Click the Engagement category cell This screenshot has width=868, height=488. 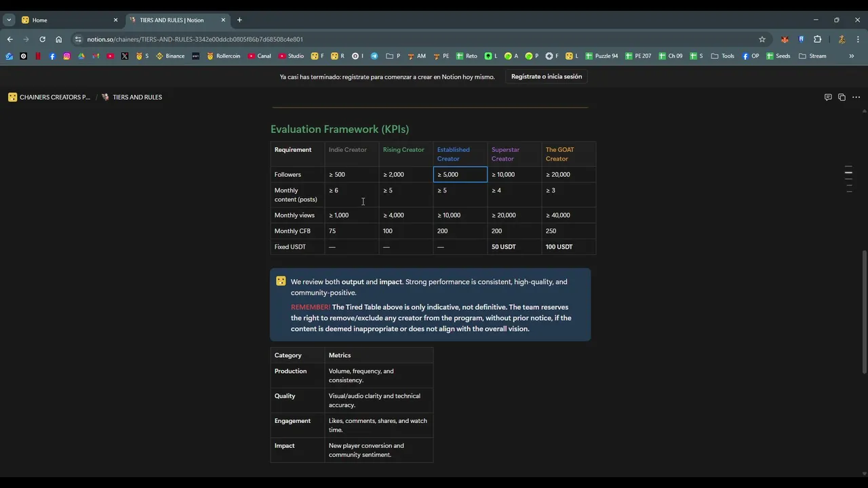(x=297, y=425)
